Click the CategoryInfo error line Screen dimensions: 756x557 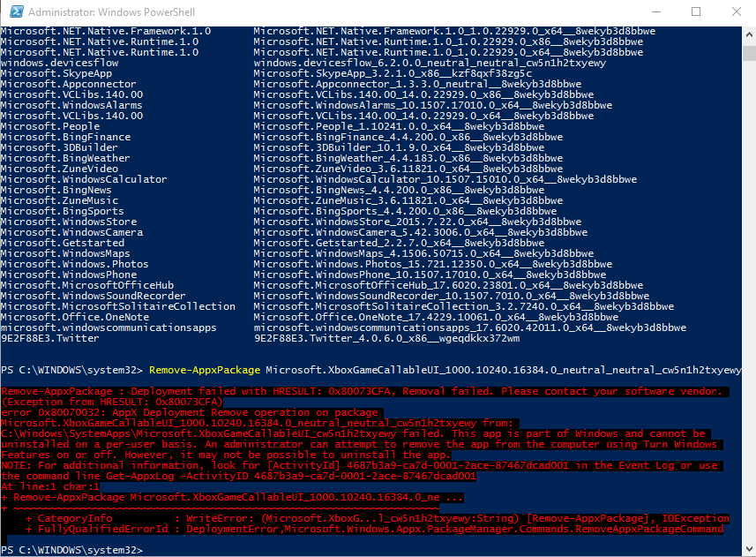(x=378, y=518)
